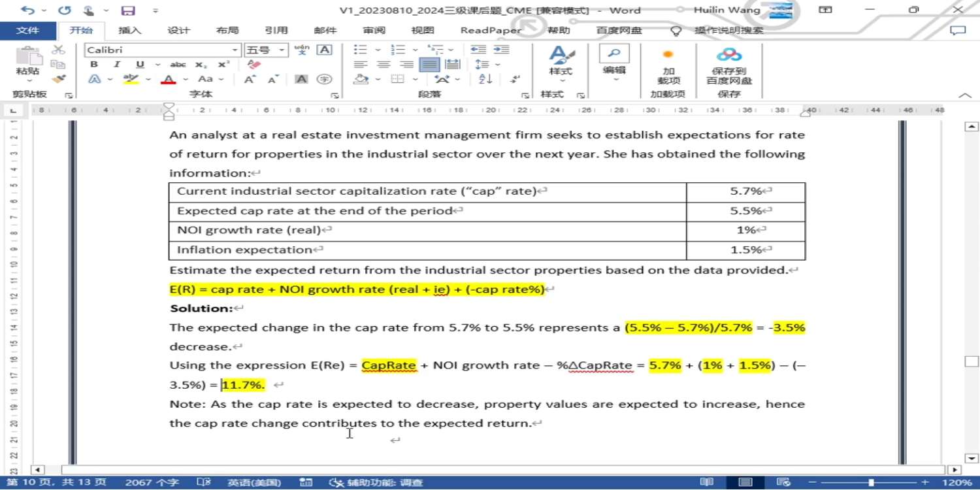Image resolution: width=980 pixels, height=490 pixels.
Task: Click the 操作说明搜索 search field
Action: pos(728,30)
